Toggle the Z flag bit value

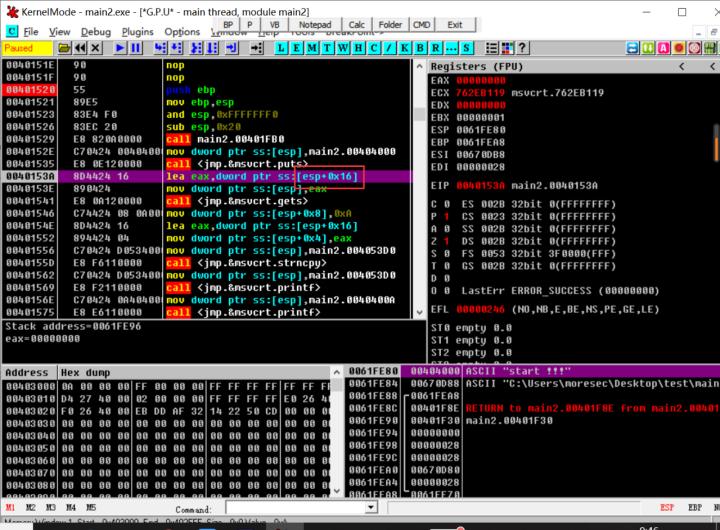coord(447,241)
